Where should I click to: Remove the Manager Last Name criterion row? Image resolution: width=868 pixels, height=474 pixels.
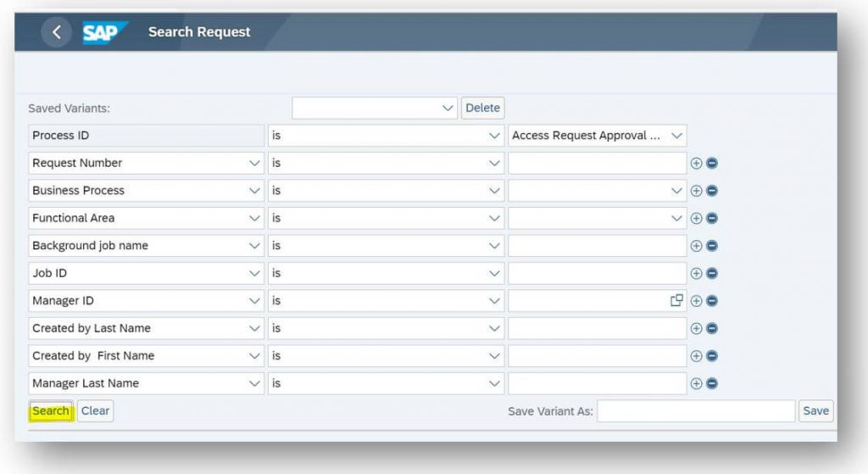point(712,383)
